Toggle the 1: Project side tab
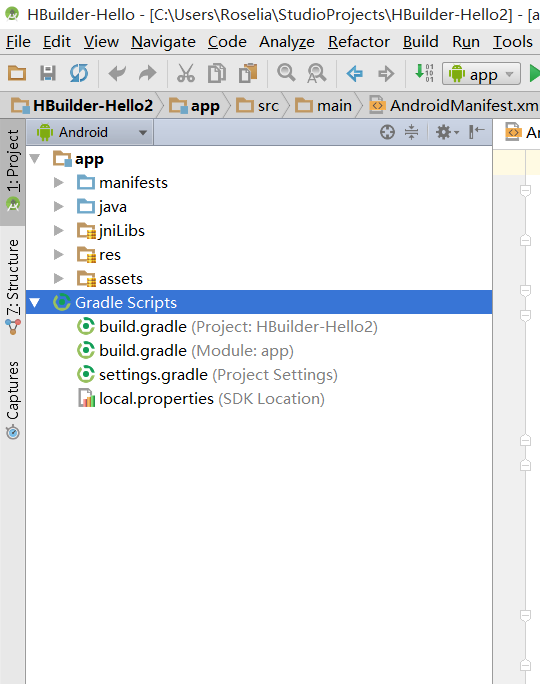 coord(13,171)
